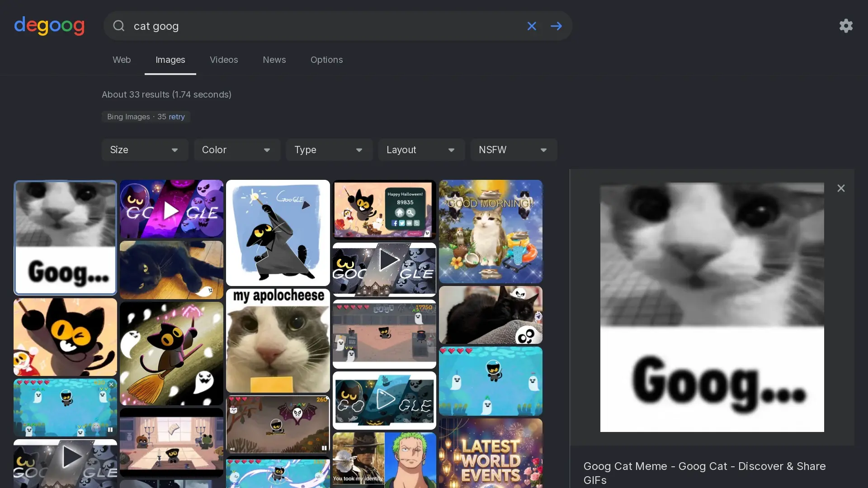Expand the NSFW filter dropdown
Image resolution: width=868 pixels, height=488 pixels.
pyautogui.click(x=514, y=150)
